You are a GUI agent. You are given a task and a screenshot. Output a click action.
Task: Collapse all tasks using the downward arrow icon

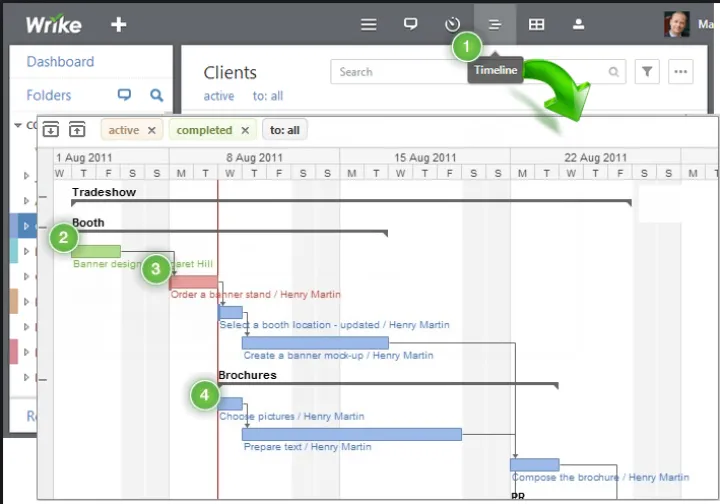[x=51, y=130]
